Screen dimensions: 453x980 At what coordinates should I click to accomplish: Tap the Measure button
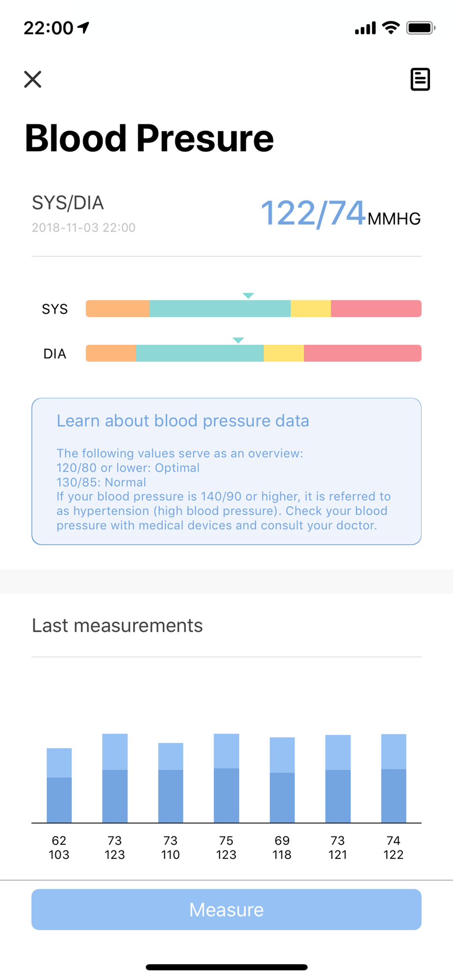(226, 909)
